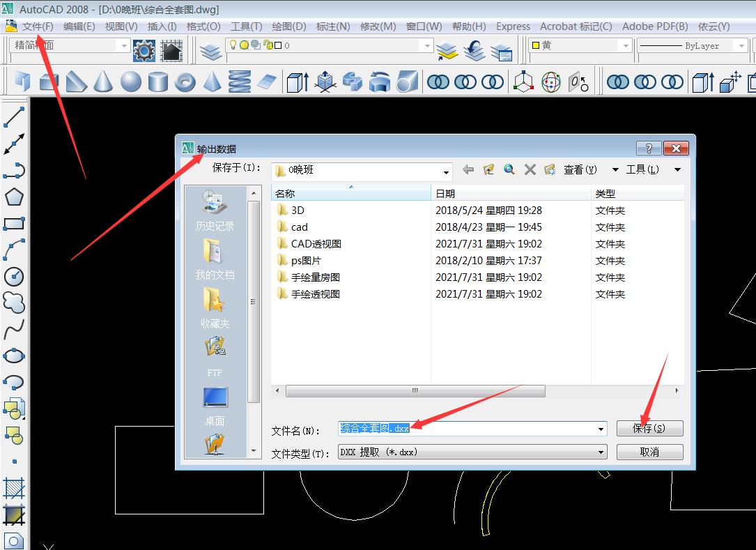Expand the file name dropdown arrow
Image resolution: width=756 pixels, height=550 pixels.
point(601,429)
